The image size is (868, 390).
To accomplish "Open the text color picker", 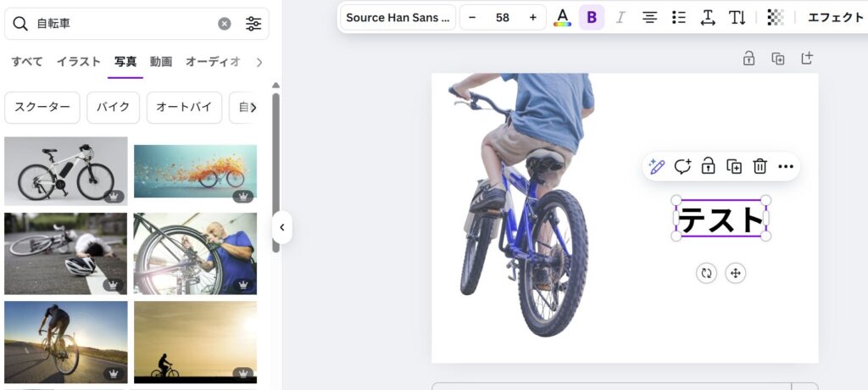I will coord(562,17).
